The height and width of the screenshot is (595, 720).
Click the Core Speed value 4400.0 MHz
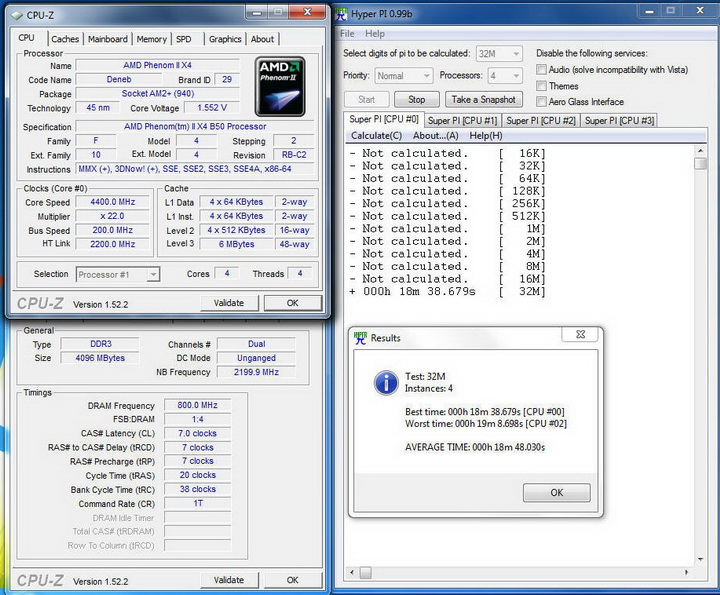tap(112, 202)
